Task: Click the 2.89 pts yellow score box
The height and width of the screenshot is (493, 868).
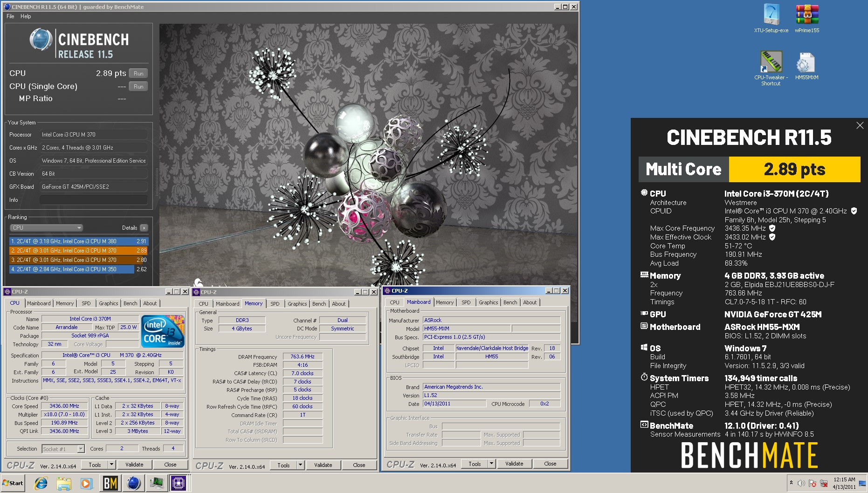Action: point(794,169)
